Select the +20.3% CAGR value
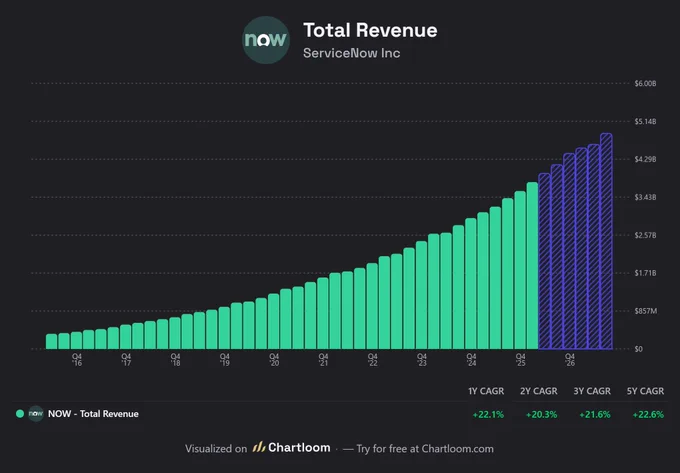The height and width of the screenshot is (473, 680). point(541,414)
